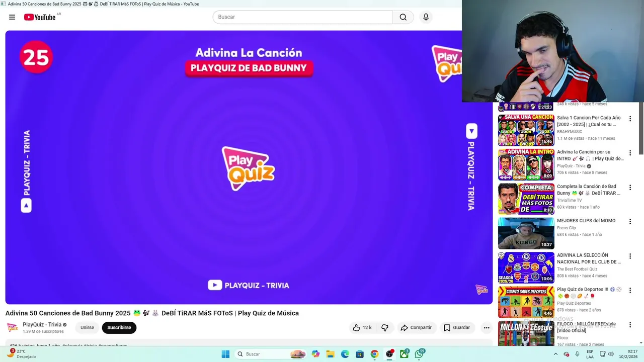Open FILOCO MILLÓN FREEstyle thumbnail
644x362 pixels.
pos(526,334)
